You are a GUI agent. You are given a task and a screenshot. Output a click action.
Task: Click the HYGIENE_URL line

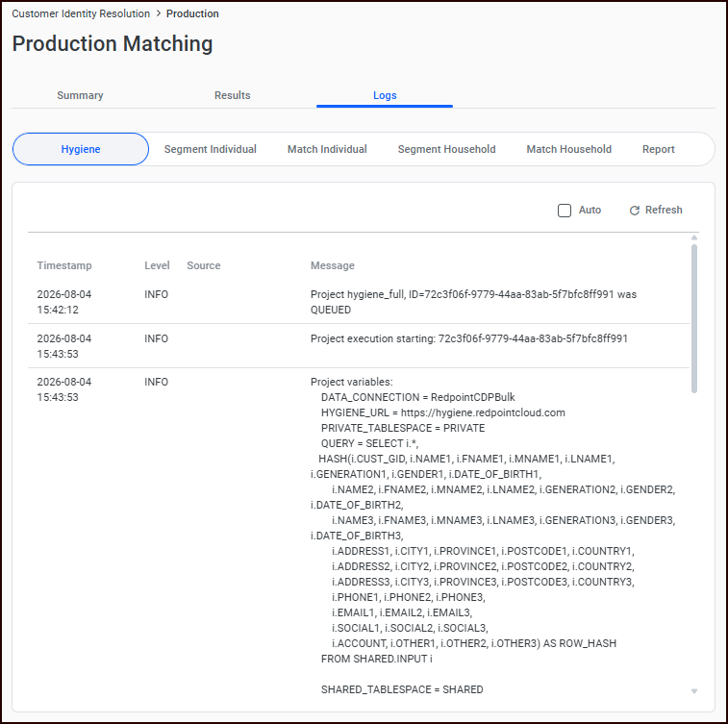pyautogui.click(x=443, y=412)
